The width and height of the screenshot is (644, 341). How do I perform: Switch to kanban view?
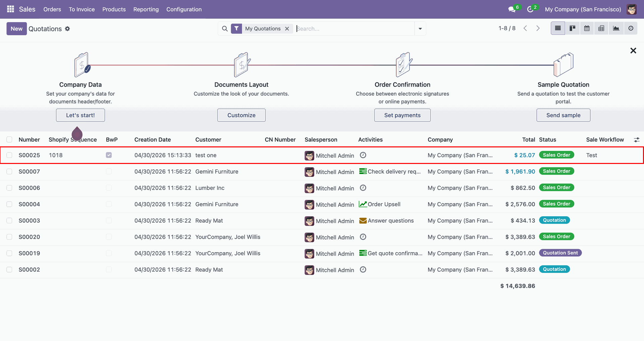tap(573, 29)
